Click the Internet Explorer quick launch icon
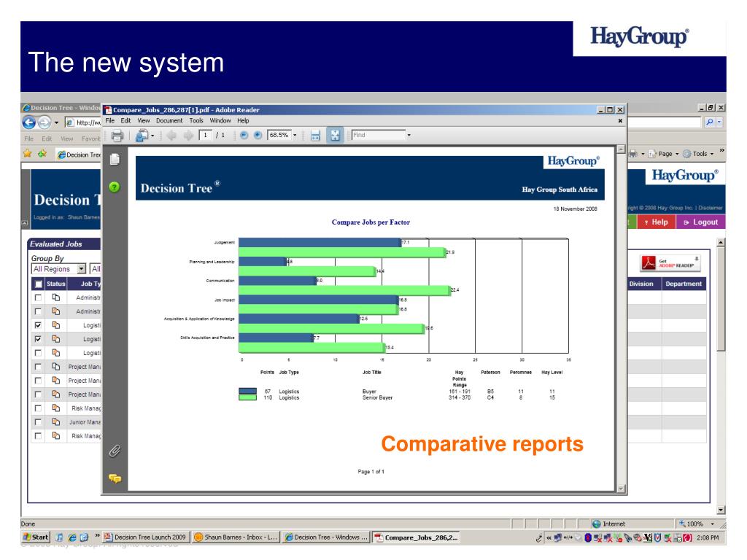The width and height of the screenshot is (747, 560). pos(72,537)
